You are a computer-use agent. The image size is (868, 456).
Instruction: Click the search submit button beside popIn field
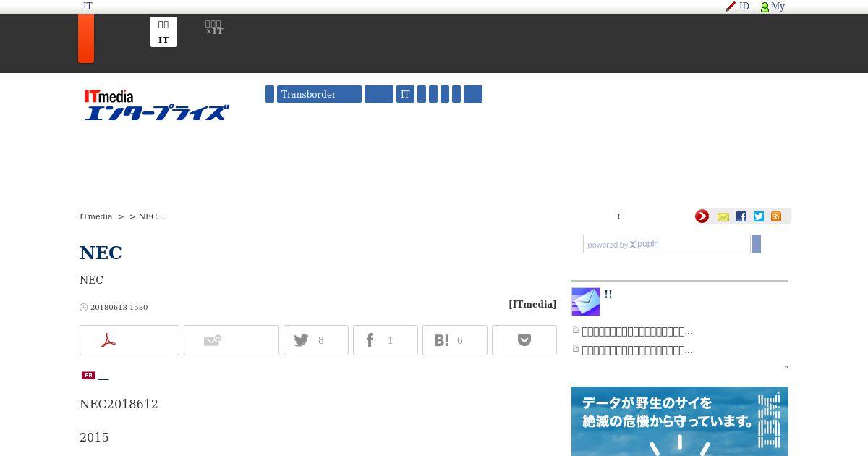tap(757, 244)
